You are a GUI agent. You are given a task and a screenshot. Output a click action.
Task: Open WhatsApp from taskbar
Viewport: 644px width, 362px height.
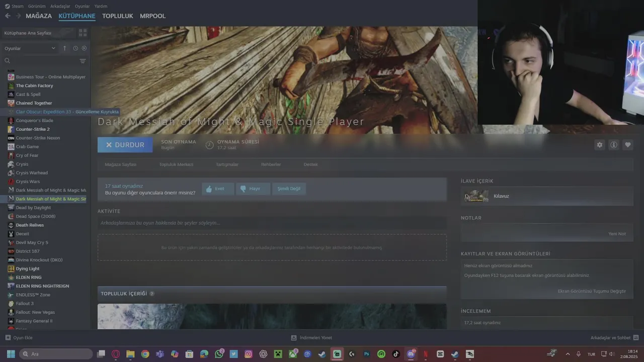[219, 354]
